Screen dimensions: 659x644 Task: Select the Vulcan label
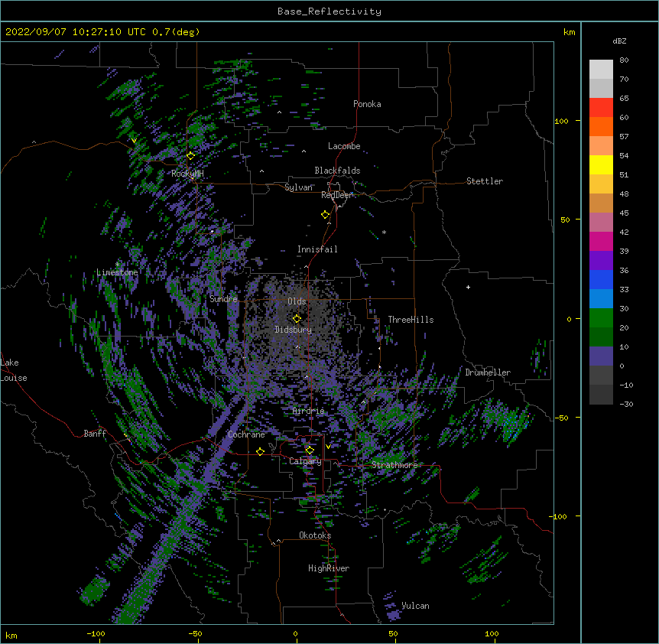415,606
